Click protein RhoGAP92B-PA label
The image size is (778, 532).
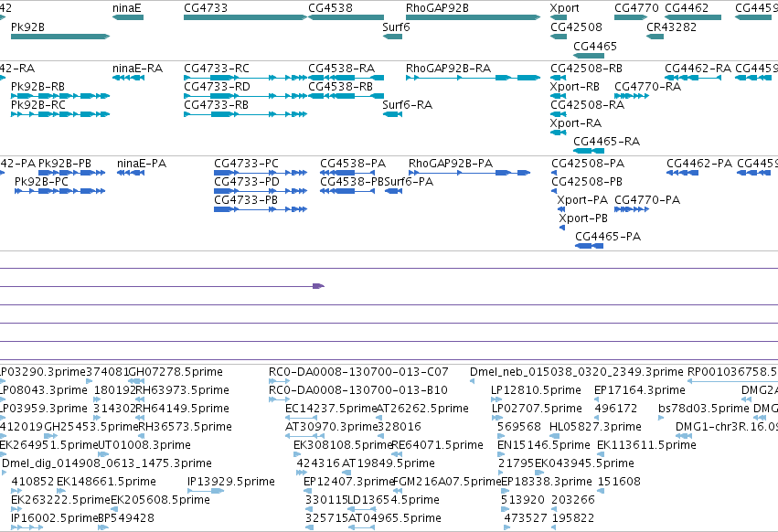click(x=451, y=164)
